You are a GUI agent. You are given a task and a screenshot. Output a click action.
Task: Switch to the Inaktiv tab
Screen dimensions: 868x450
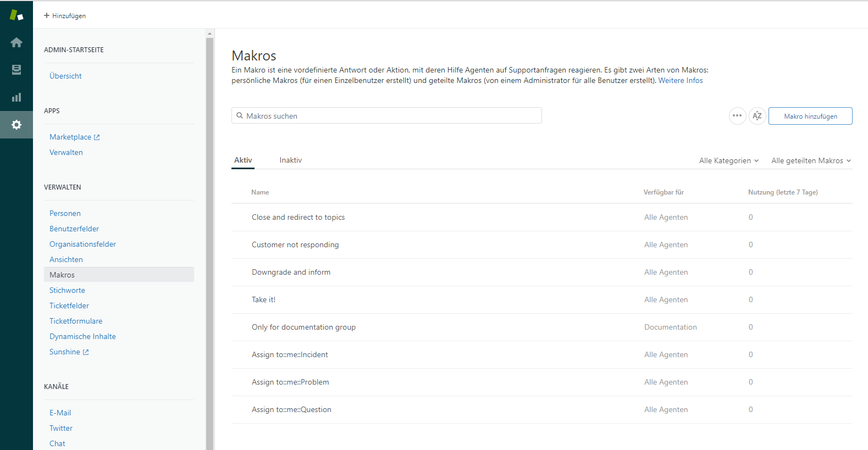(290, 160)
